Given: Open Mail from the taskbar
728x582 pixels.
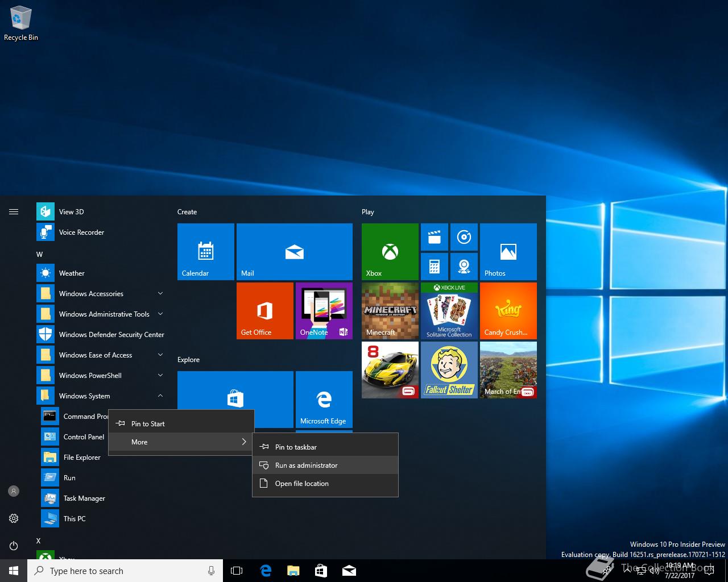Looking at the screenshot, I should (x=349, y=571).
